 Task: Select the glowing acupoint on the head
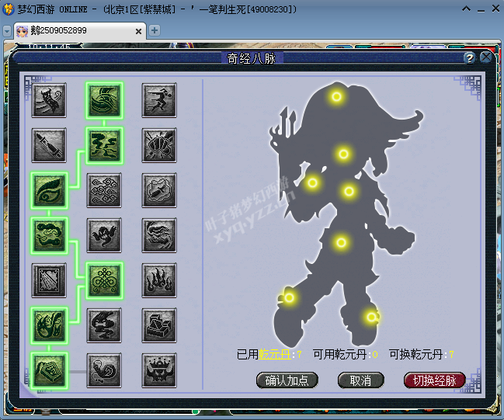pyautogui.click(x=336, y=96)
